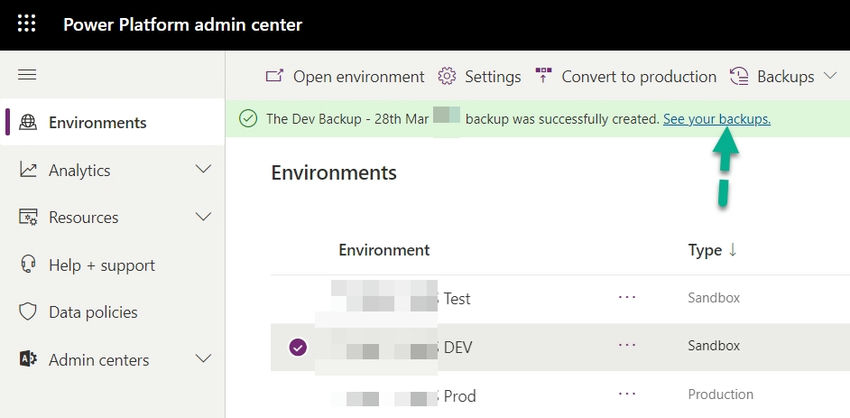The height and width of the screenshot is (418, 850).
Task: Open more options for Test environment
Action: tap(627, 298)
